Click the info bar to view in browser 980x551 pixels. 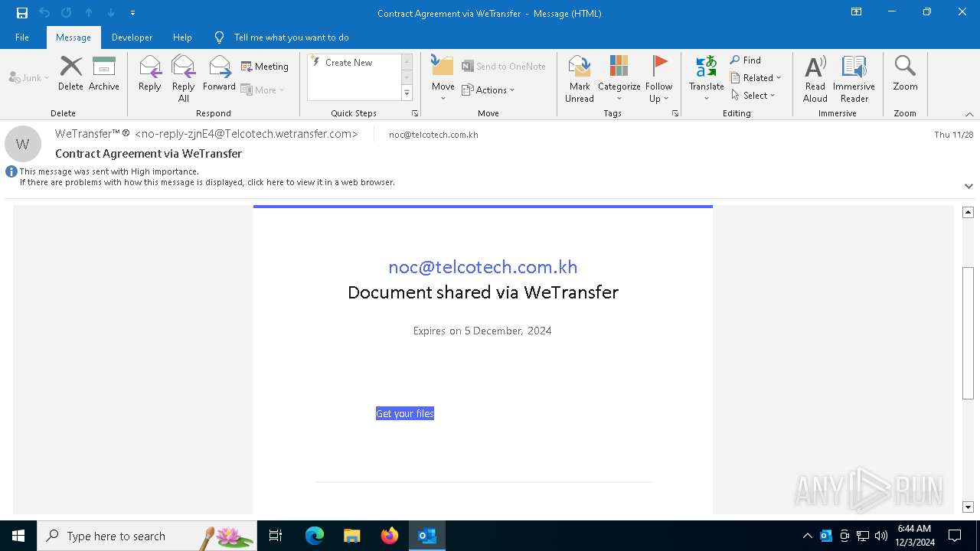pyautogui.click(x=207, y=182)
